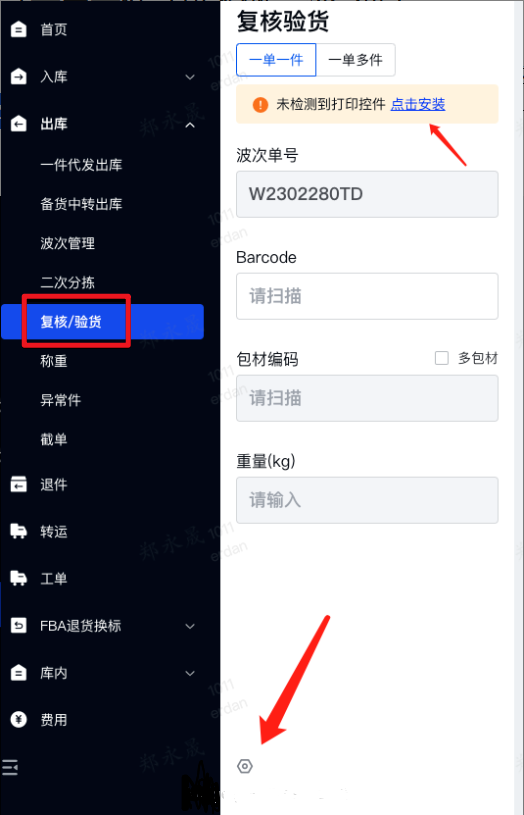Screen dimensions: 524x815
Task: Click the 工单 work order icon
Action: coord(19,578)
